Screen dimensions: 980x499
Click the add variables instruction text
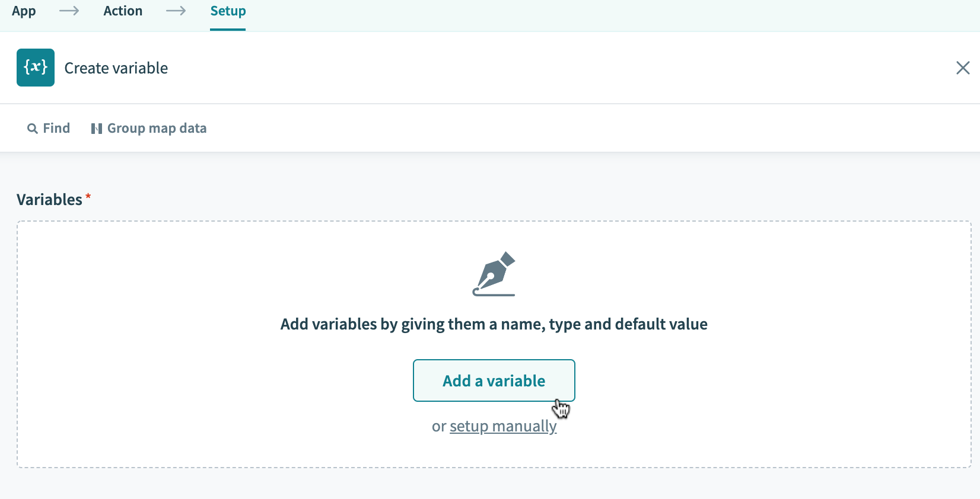tap(494, 324)
